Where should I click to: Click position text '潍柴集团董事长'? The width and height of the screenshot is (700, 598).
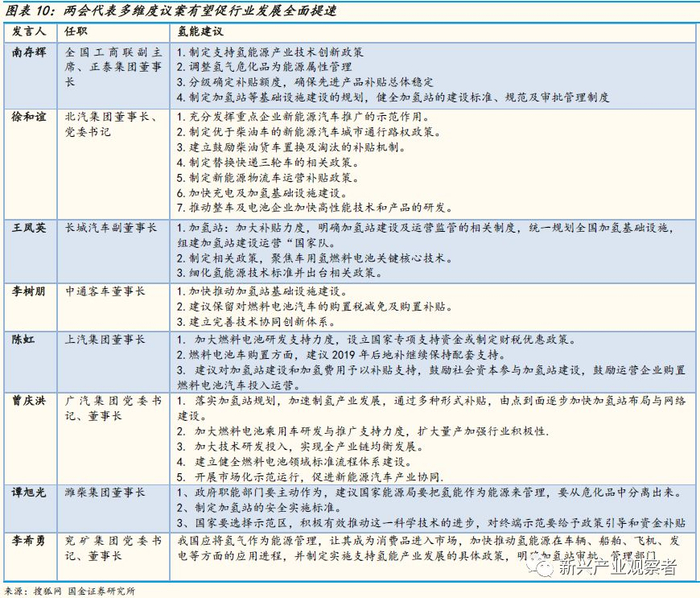tap(105, 493)
